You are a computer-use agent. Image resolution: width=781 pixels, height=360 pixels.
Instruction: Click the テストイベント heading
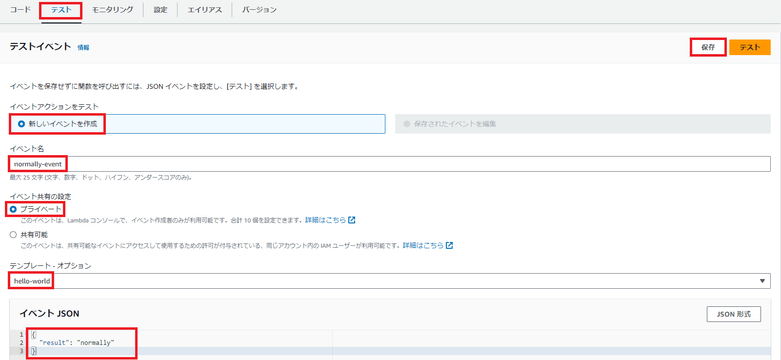coord(40,47)
